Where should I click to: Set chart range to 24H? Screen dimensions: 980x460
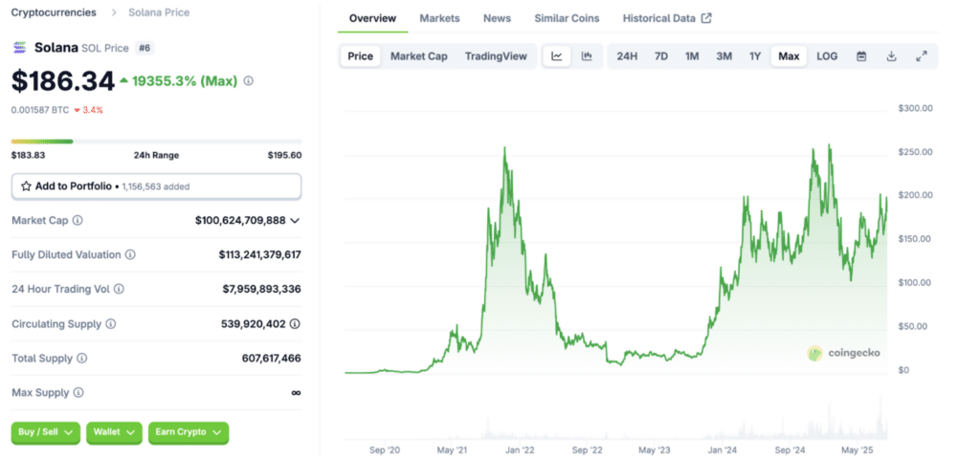click(627, 56)
